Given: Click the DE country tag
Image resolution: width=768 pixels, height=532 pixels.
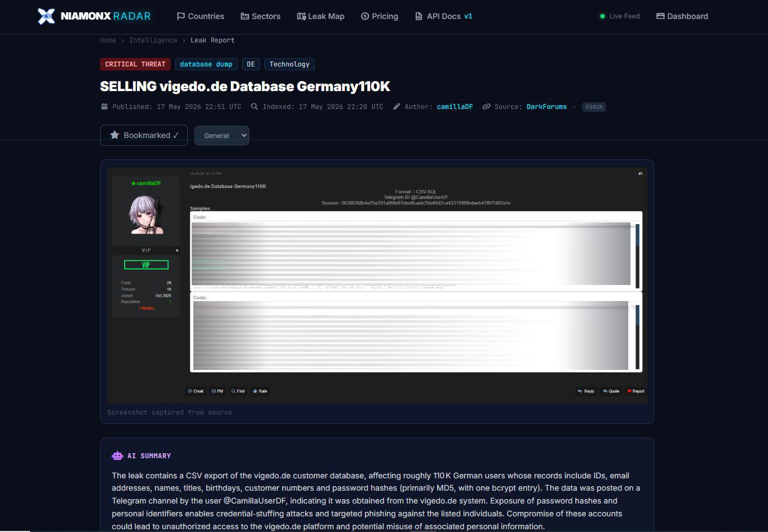Looking at the screenshot, I should click(251, 64).
